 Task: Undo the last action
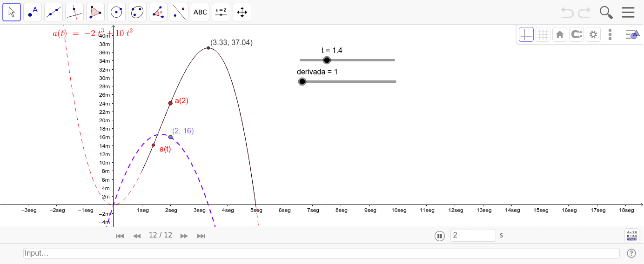coord(567,12)
